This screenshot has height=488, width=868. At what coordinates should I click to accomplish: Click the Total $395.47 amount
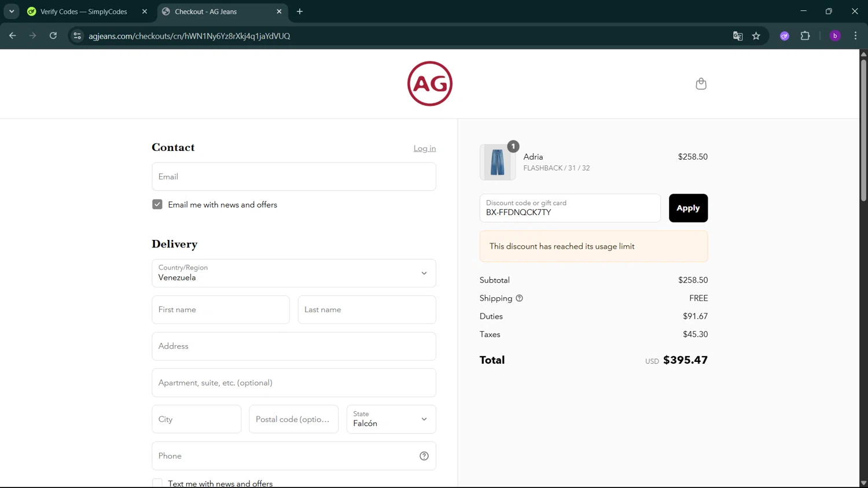coord(685,360)
